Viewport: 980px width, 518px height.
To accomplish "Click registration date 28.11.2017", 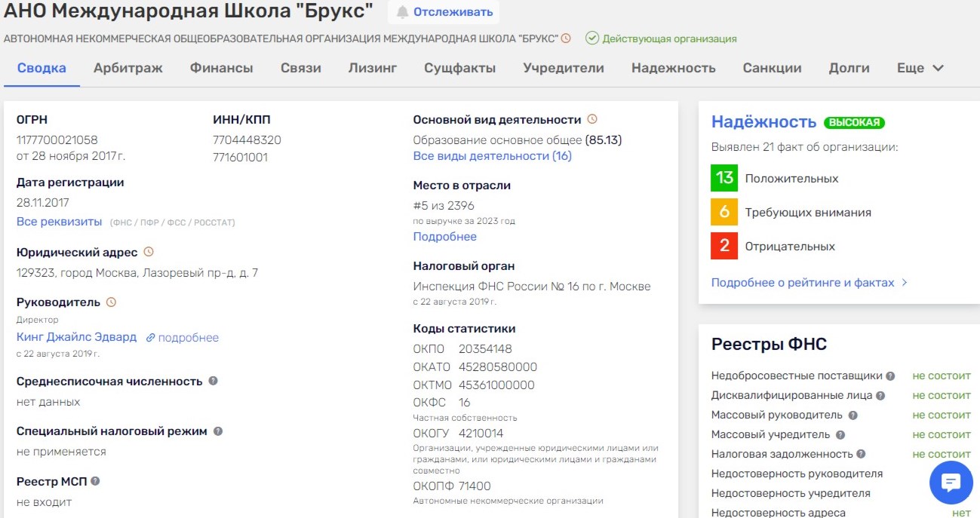I will point(43,203).
